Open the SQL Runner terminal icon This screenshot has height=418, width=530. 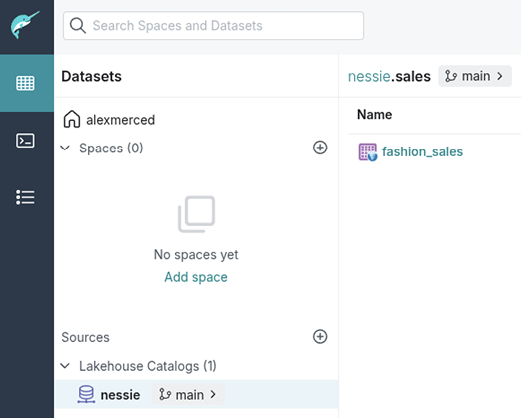pyautogui.click(x=25, y=141)
